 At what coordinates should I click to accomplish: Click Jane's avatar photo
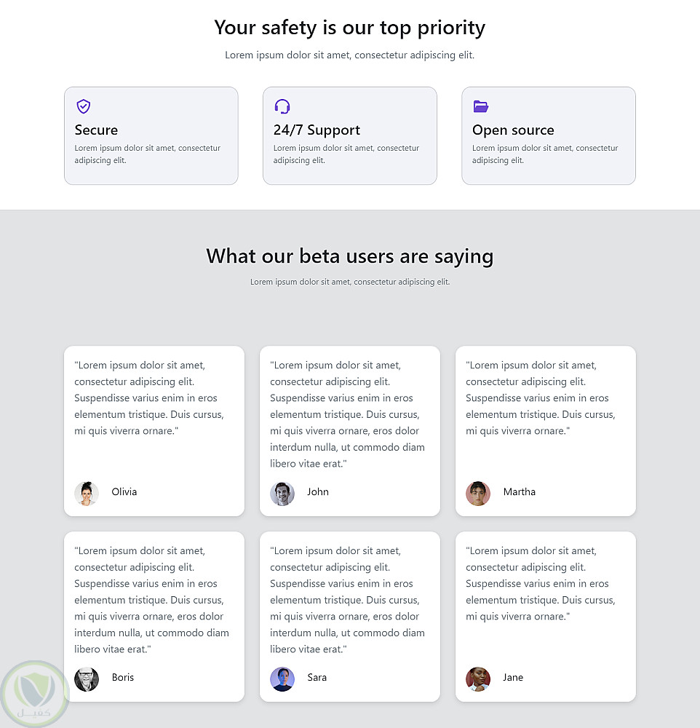(478, 678)
